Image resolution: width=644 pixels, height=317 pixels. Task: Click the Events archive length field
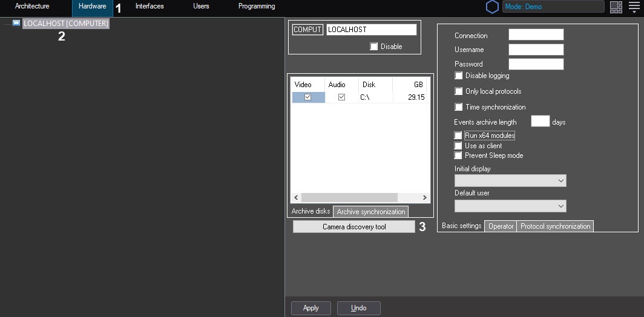(x=540, y=122)
